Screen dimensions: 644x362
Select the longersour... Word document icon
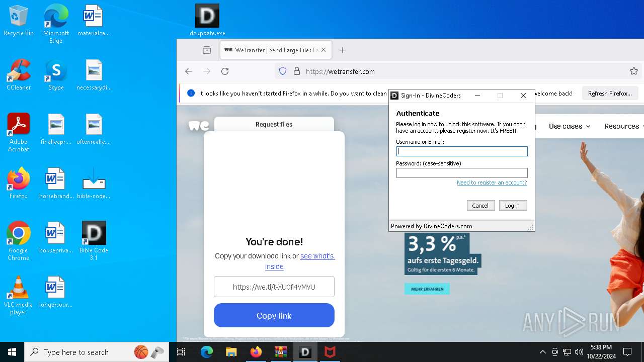pyautogui.click(x=56, y=292)
